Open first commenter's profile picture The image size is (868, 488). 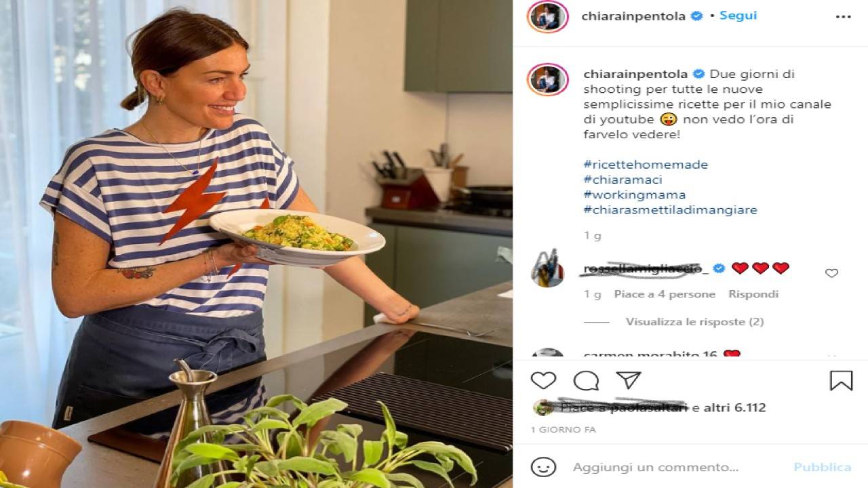point(547,268)
